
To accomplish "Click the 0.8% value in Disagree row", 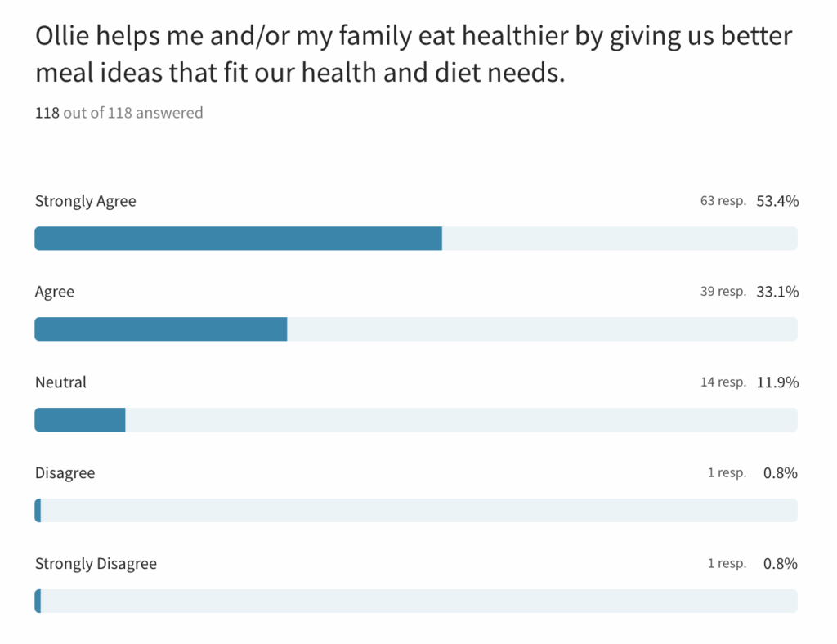I will click(779, 473).
